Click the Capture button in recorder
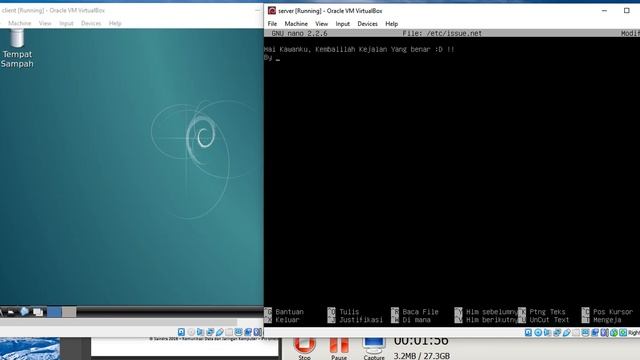 pyautogui.click(x=374, y=348)
